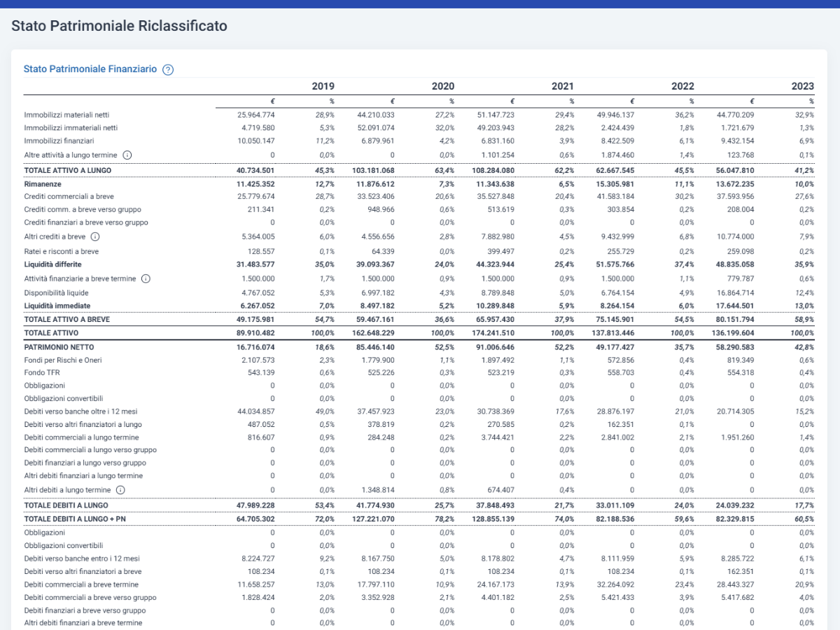Select the Immobilizzi finanziari row label
This screenshot has height=630, width=840.
[x=58, y=141]
